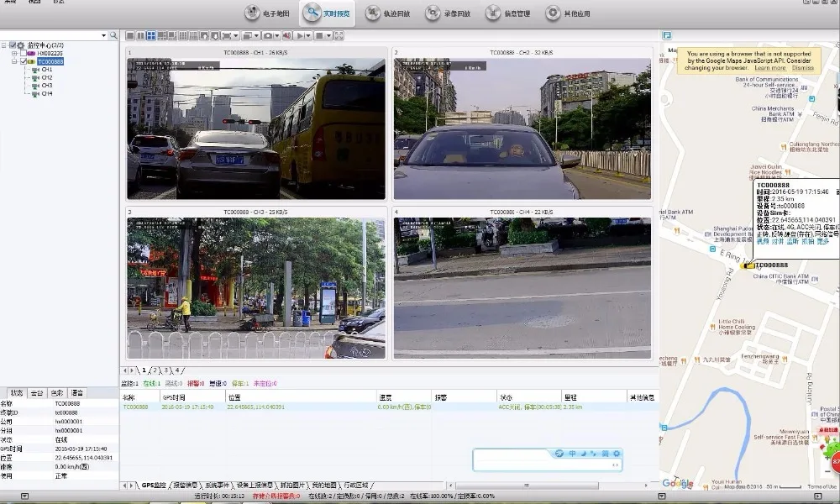Click the stop video button in toolbar
This screenshot has width=840, height=504.
coord(319,36)
